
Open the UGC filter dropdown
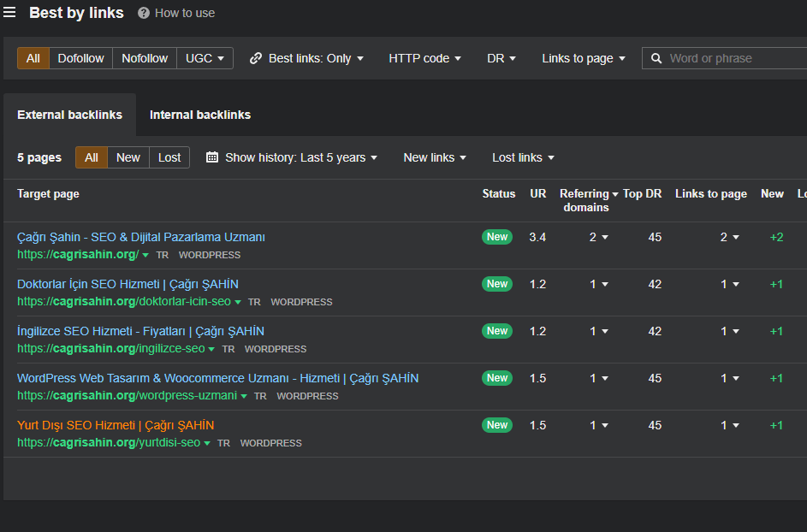205,58
